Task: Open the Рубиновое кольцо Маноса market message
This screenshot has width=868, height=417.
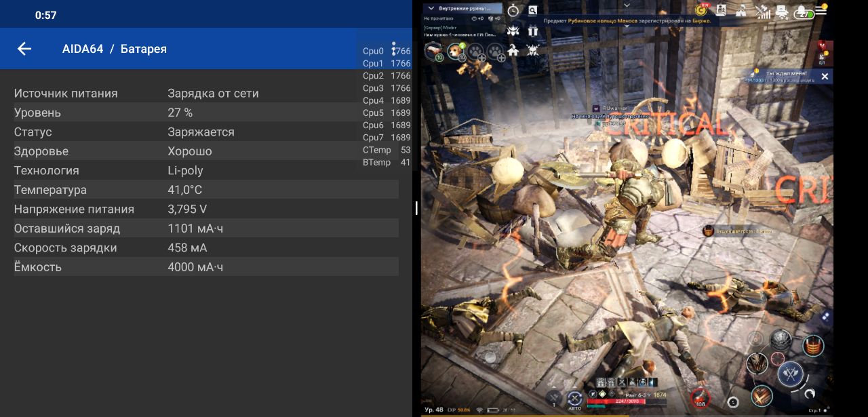Action: (x=627, y=21)
